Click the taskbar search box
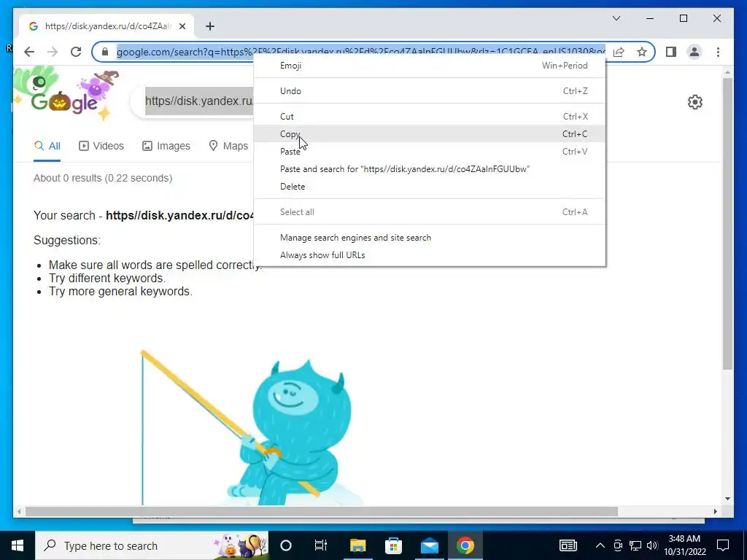The image size is (747, 560). click(152, 545)
